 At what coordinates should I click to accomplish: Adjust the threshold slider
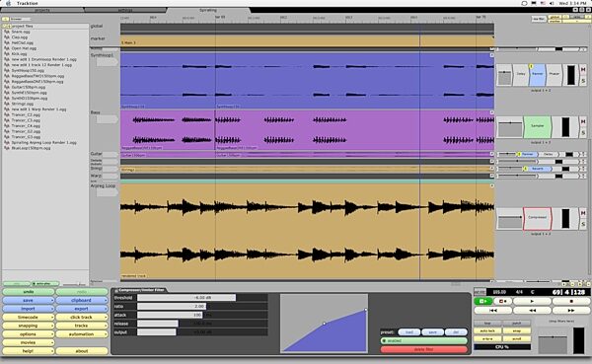click(x=202, y=298)
